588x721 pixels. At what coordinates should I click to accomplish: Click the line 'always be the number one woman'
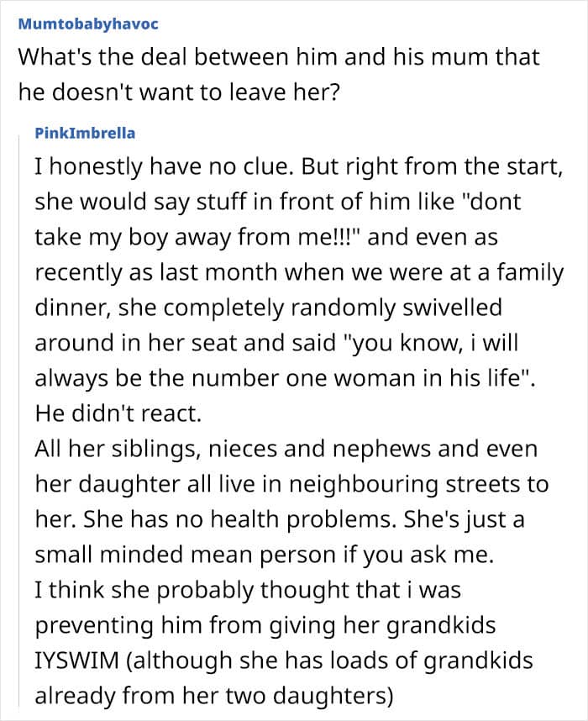[286, 378]
